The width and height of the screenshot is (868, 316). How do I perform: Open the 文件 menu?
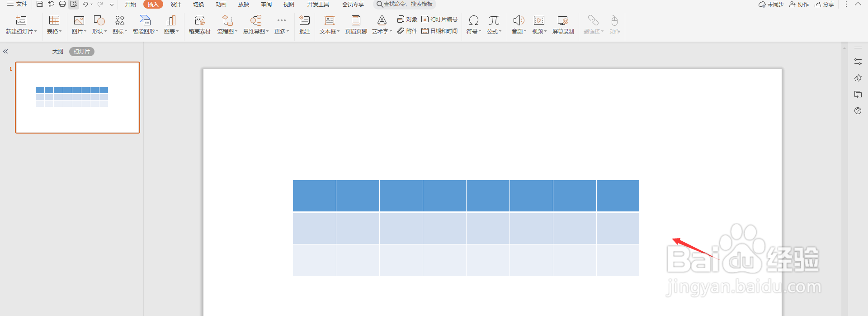click(17, 4)
